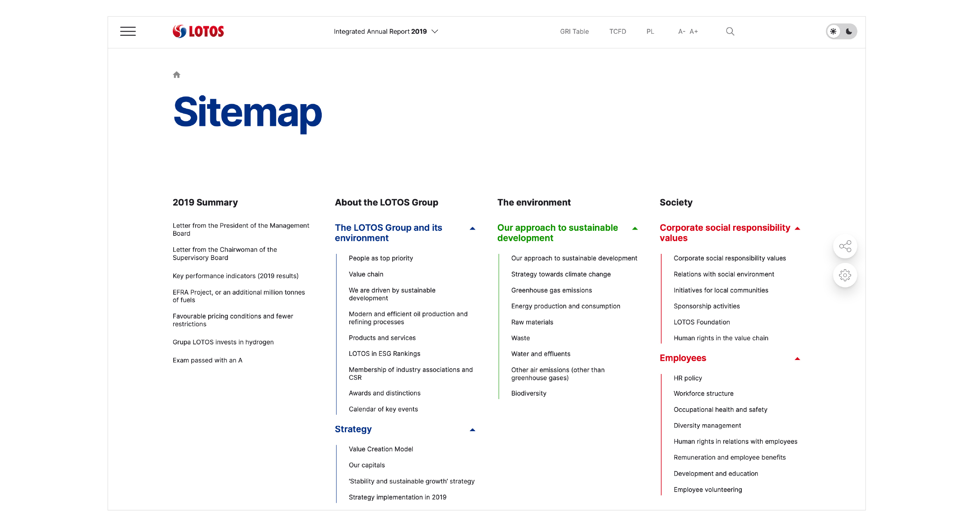Open the Integrated Annual Report 2019 dropdown
Viewport: 980px width, 511px height.
386,31
